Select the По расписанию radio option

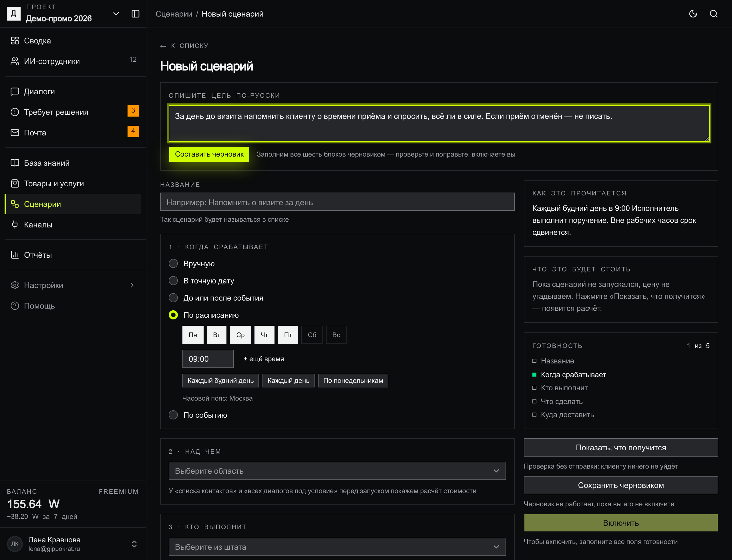click(173, 315)
